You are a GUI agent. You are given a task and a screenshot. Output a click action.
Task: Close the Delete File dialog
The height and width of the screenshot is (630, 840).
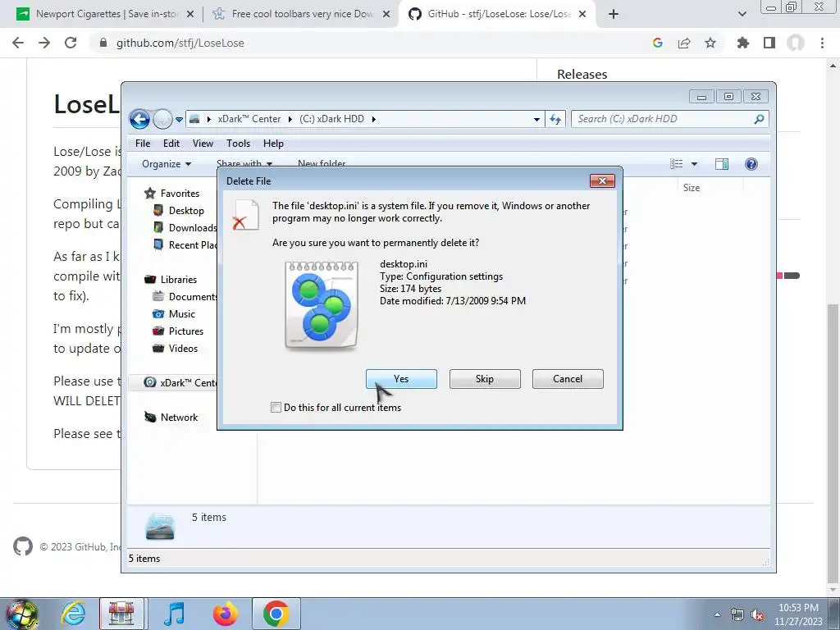pyautogui.click(x=602, y=181)
